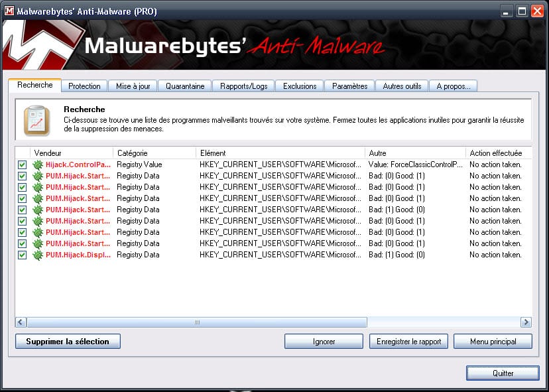Uncheck the Hijack.ControlPa... row checkbox
This screenshot has height=392, width=549.
(x=22, y=164)
